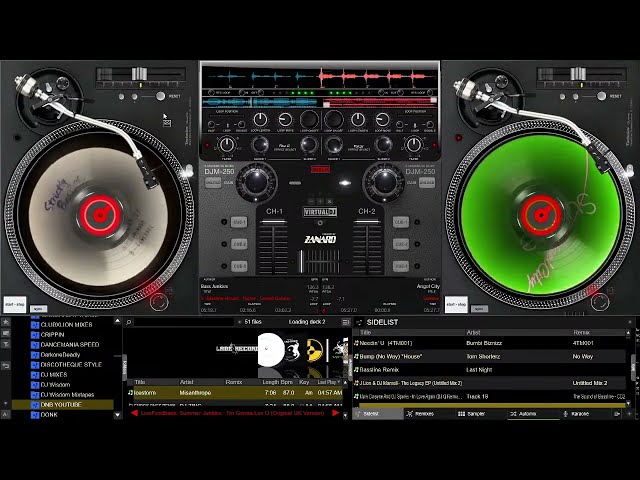Screen dimensions: 640x480
Task: Click the left channel gain knob
Action: tap(256, 182)
